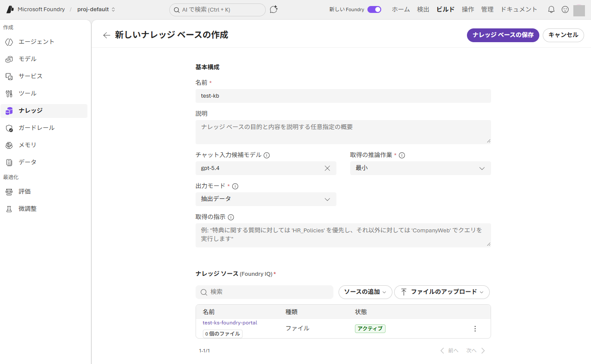Open the proj-default project selector
The height and width of the screenshot is (364, 591).
coord(96,9)
